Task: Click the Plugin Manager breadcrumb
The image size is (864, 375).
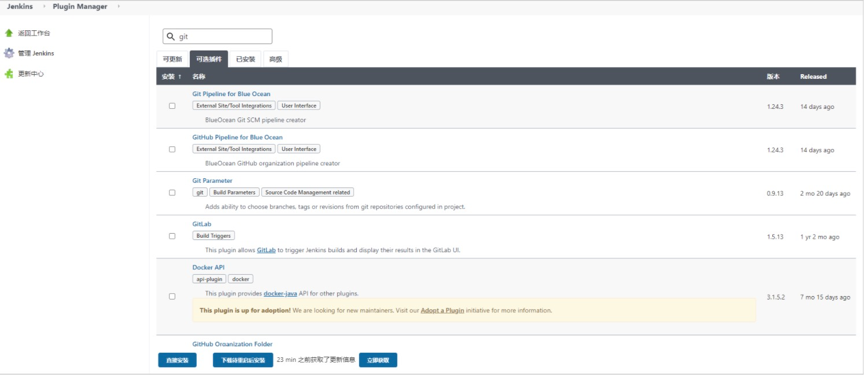Action: point(80,7)
